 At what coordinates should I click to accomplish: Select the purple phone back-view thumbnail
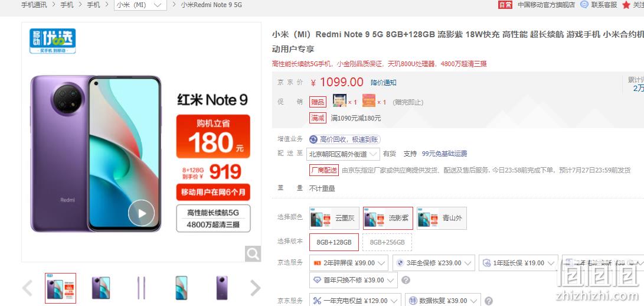pos(222,288)
